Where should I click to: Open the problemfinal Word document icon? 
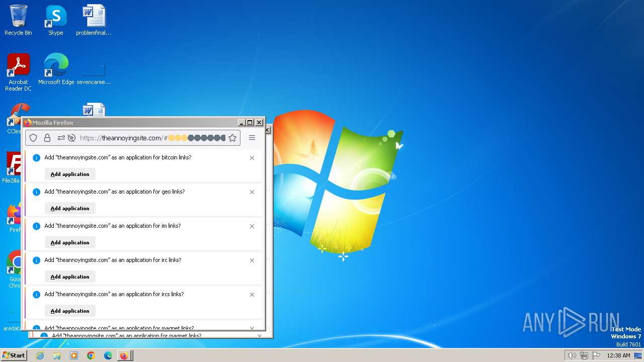coord(94,20)
